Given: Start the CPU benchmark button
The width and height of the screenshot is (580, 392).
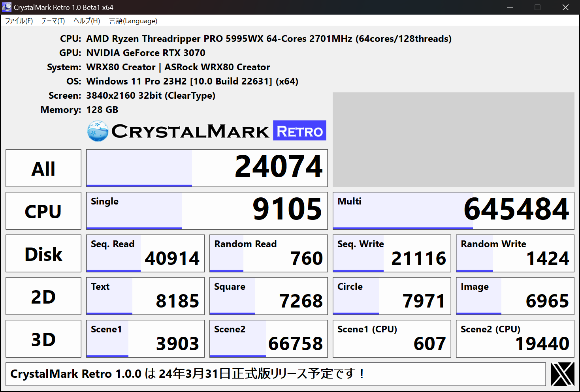Looking at the screenshot, I should click(43, 211).
